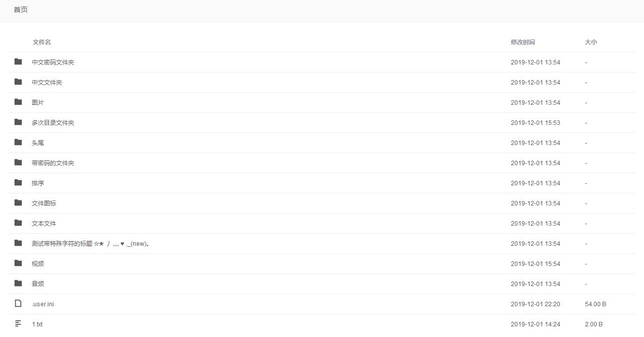Click the folder icon next to 视频

[18, 263]
